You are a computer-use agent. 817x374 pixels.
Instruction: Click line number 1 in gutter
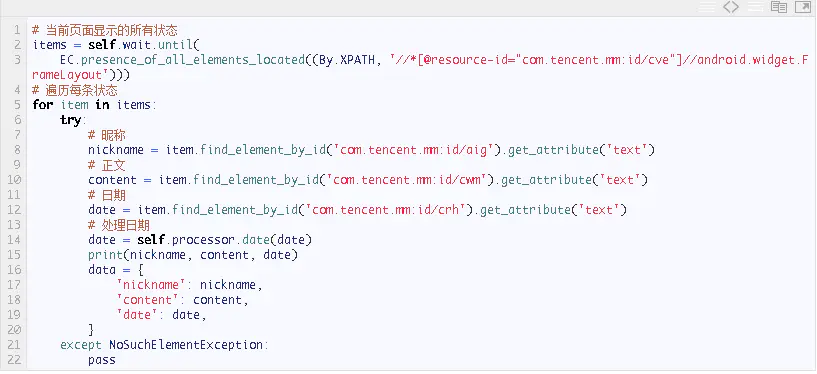tap(18, 30)
